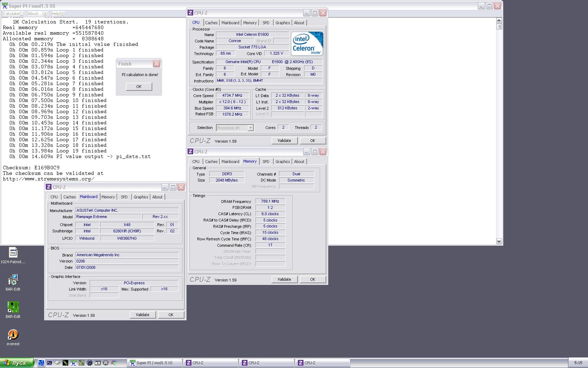Image resolution: width=588 pixels, height=368 pixels.
Task: Open the Help menu in Super PI
Action: tap(58, 14)
